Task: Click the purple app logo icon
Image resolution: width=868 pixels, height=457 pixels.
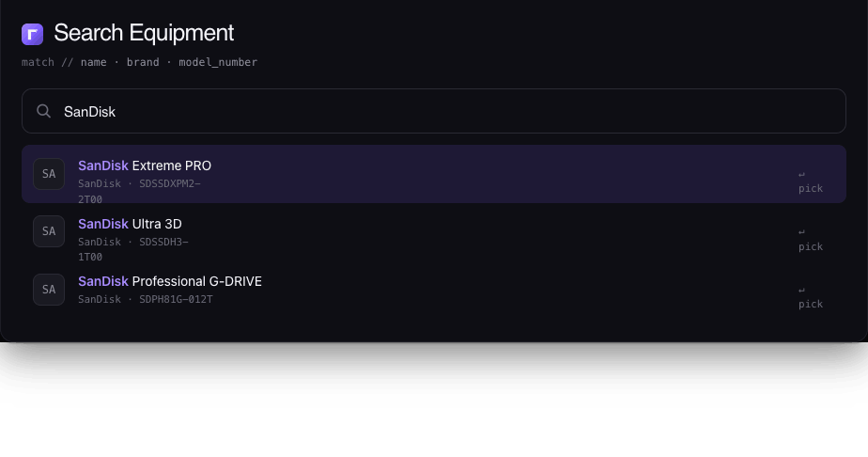Action: click(32, 34)
